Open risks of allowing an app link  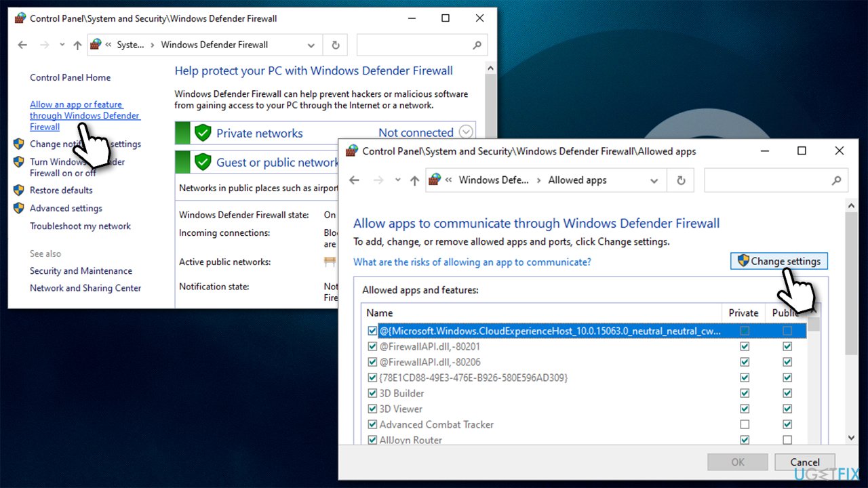472,262
